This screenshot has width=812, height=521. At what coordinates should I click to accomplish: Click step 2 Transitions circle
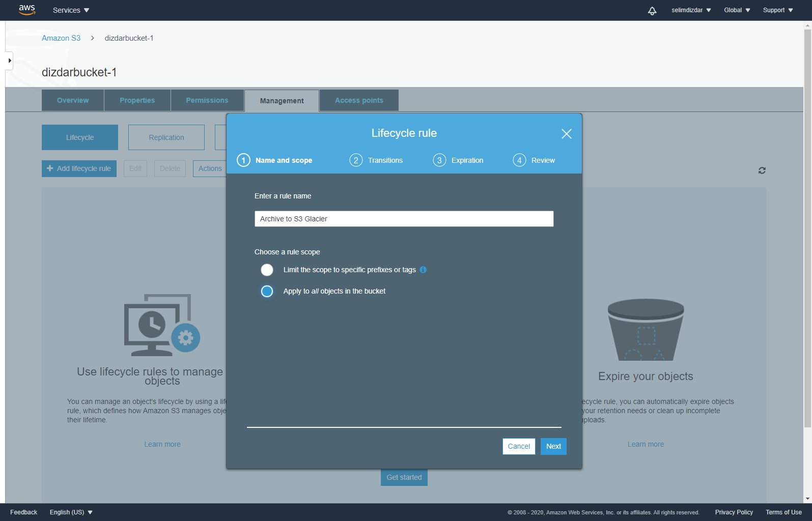coord(356,160)
